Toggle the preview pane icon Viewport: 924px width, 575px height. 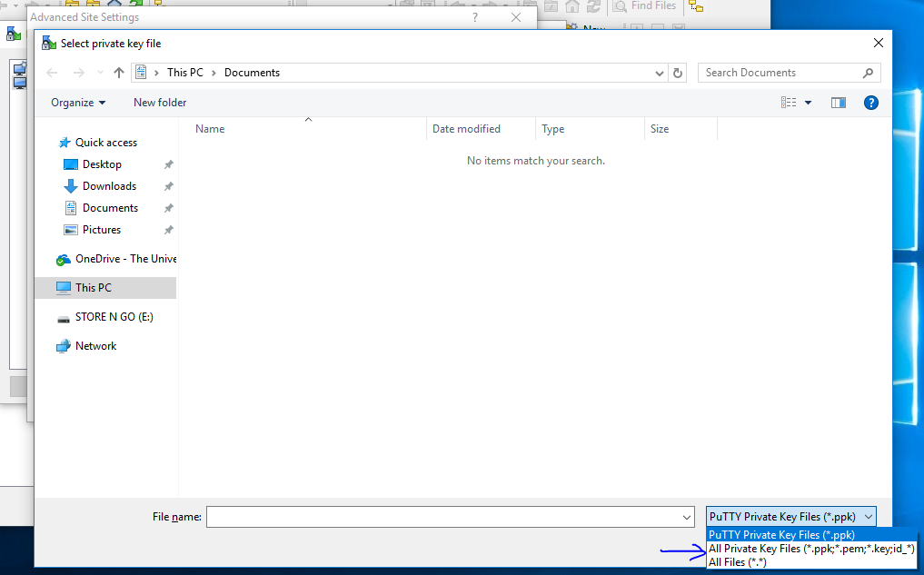[839, 103]
